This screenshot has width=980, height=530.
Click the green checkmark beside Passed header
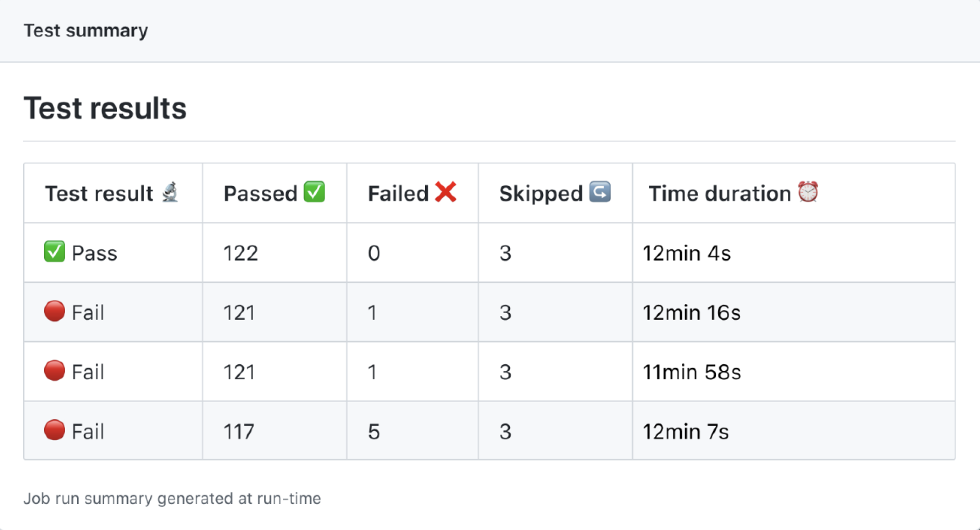pyautogui.click(x=315, y=192)
